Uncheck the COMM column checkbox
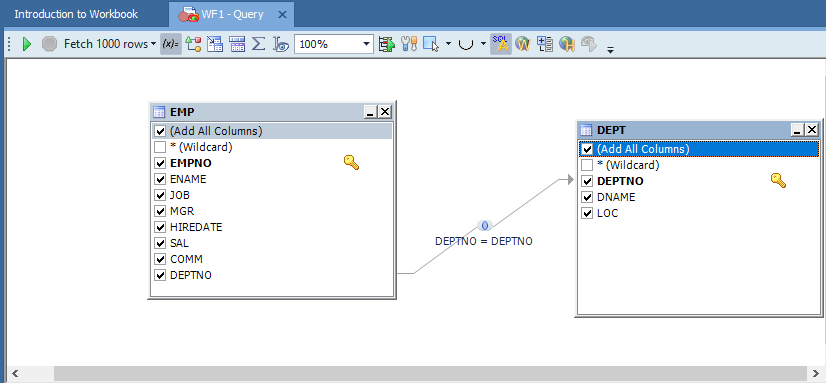This screenshot has width=826, height=383. 161,259
